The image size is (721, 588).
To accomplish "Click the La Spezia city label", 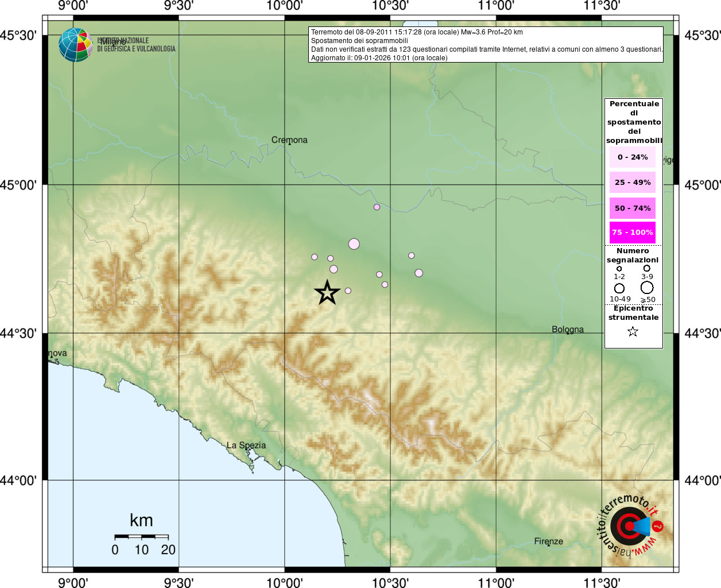I will tap(246, 445).
